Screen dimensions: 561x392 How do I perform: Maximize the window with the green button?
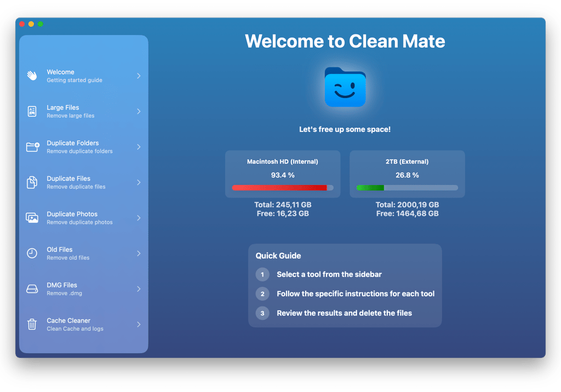click(41, 24)
